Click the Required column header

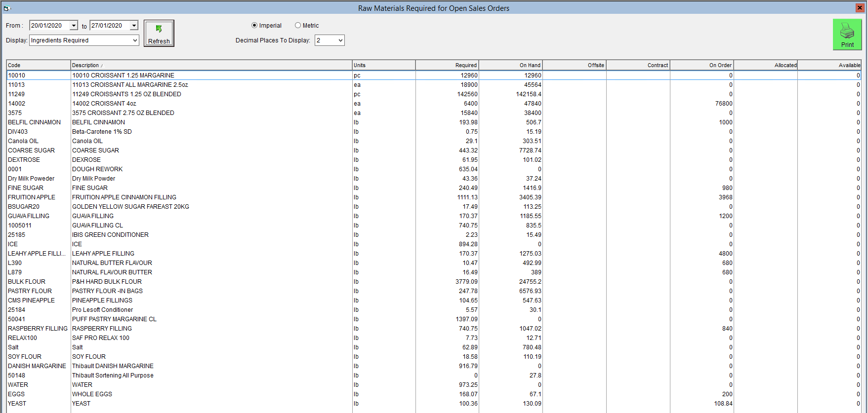coord(447,65)
